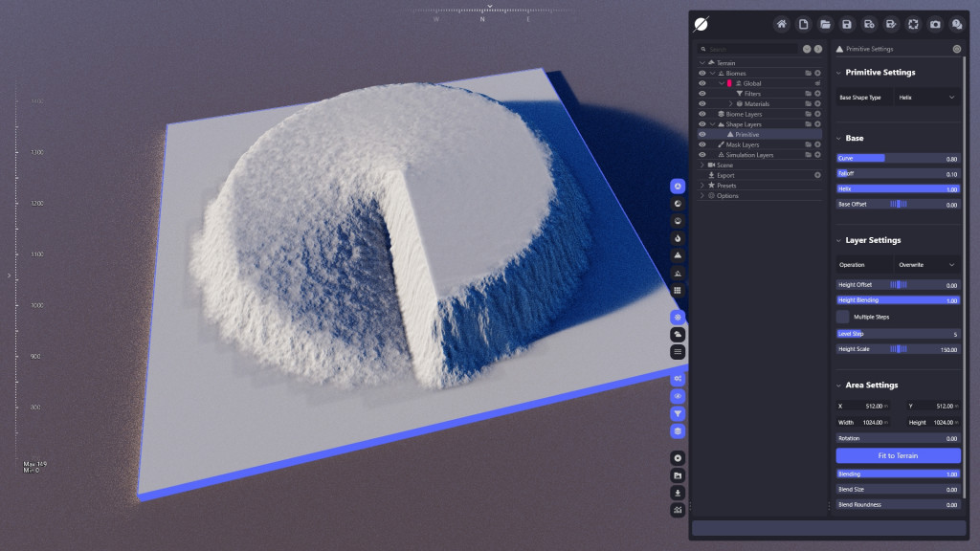Image resolution: width=980 pixels, height=551 pixels.
Task: Toggle visibility of Simulation Layers
Action: point(702,155)
